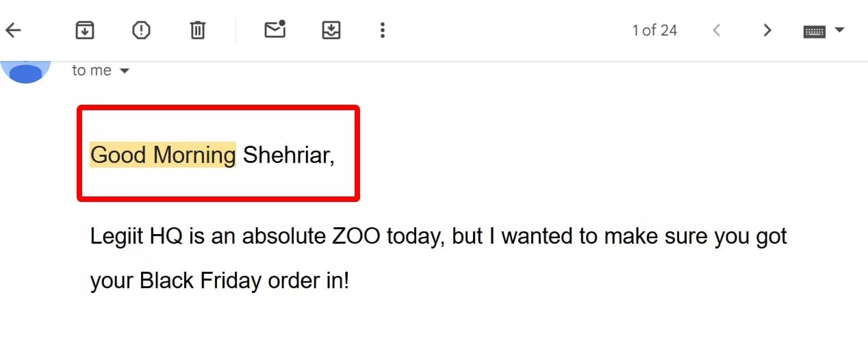Go to the older email chevron

(x=767, y=30)
